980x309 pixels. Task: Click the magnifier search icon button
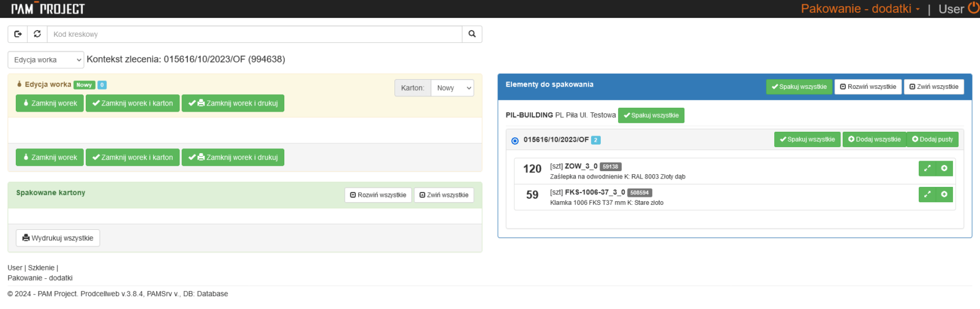click(472, 34)
